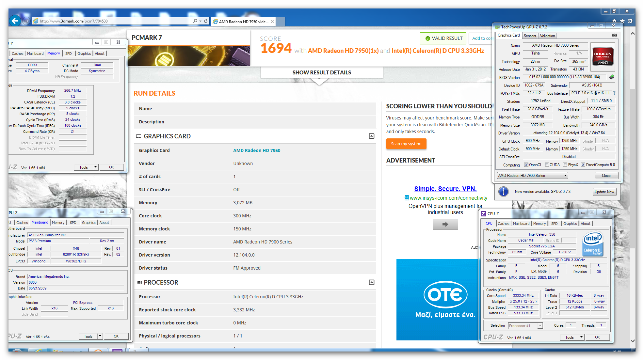Open Processor #1 selection dropdown in CPU-Z
644x360 pixels.
point(525,325)
